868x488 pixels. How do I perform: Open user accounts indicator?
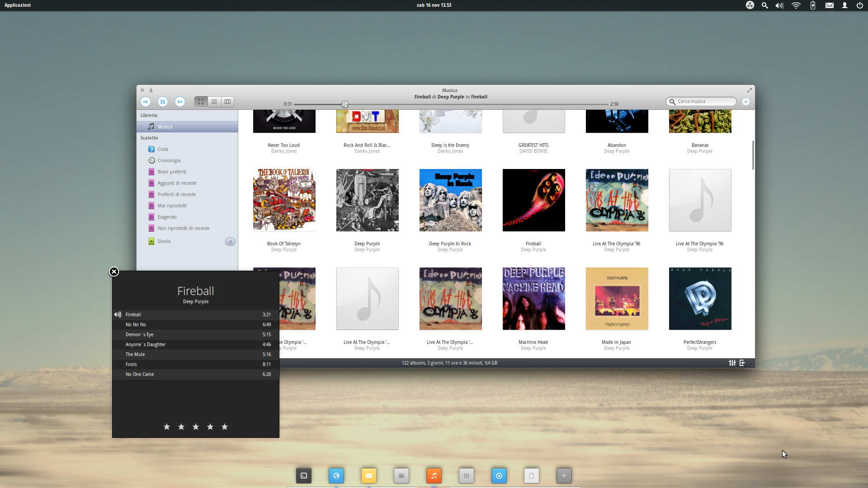[x=844, y=5]
